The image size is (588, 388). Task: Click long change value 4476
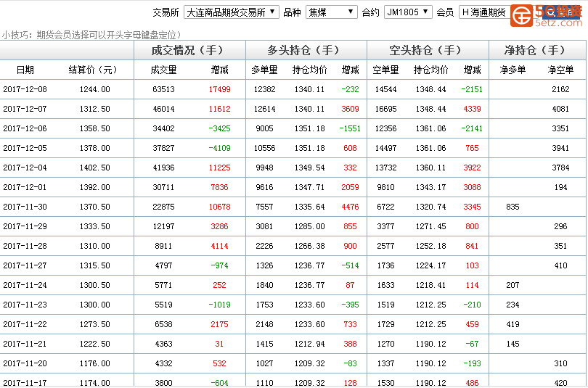[350, 207]
